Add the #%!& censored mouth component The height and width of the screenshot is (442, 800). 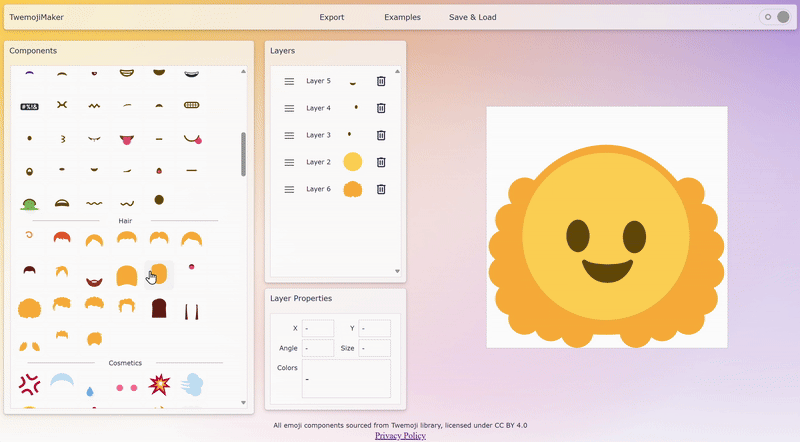(30, 105)
